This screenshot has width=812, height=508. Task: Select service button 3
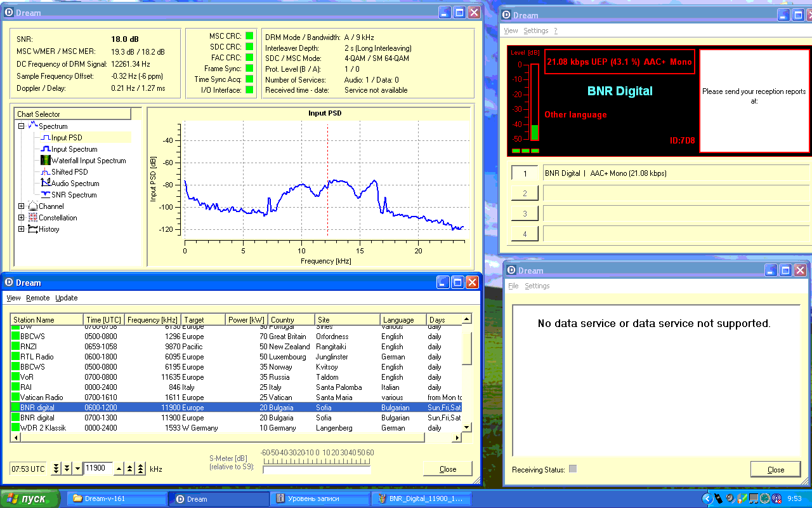[x=525, y=213]
